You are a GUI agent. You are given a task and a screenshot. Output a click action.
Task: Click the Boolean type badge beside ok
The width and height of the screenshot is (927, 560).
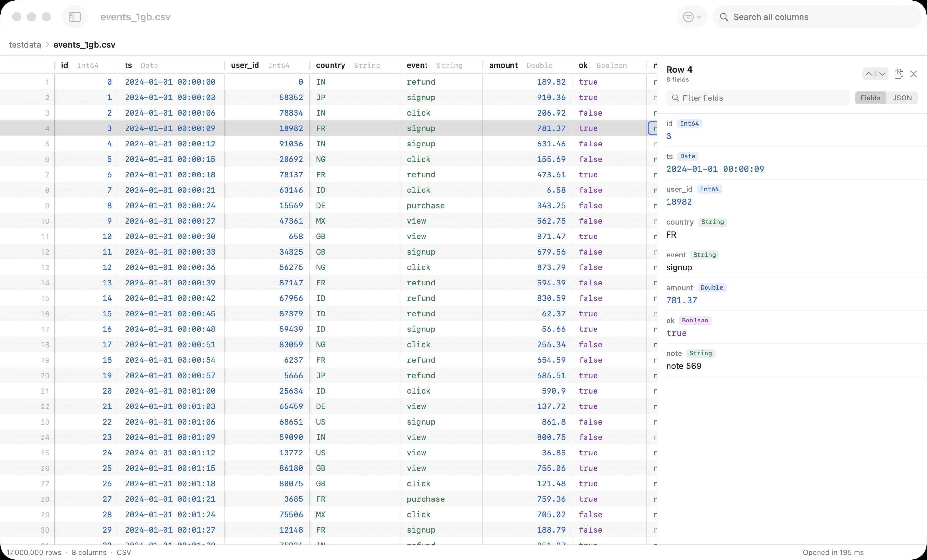(695, 321)
